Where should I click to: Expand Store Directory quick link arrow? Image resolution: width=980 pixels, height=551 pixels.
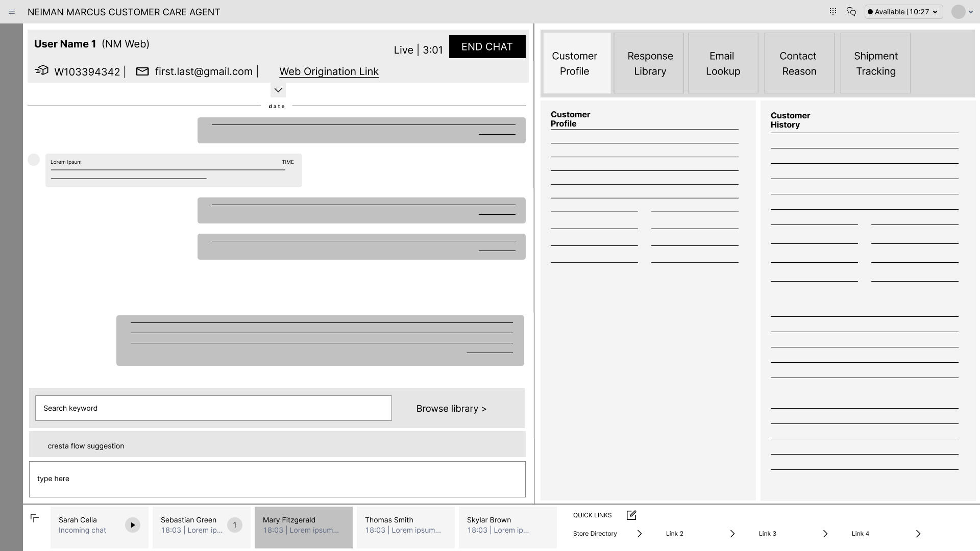pyautogui.click(x=640, y=534)
